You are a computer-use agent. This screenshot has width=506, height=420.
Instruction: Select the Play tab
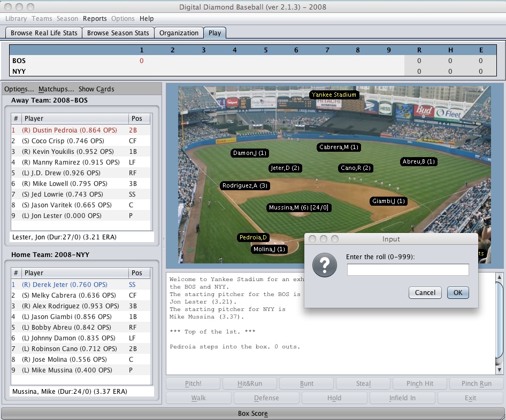click(x=214, y=33)
